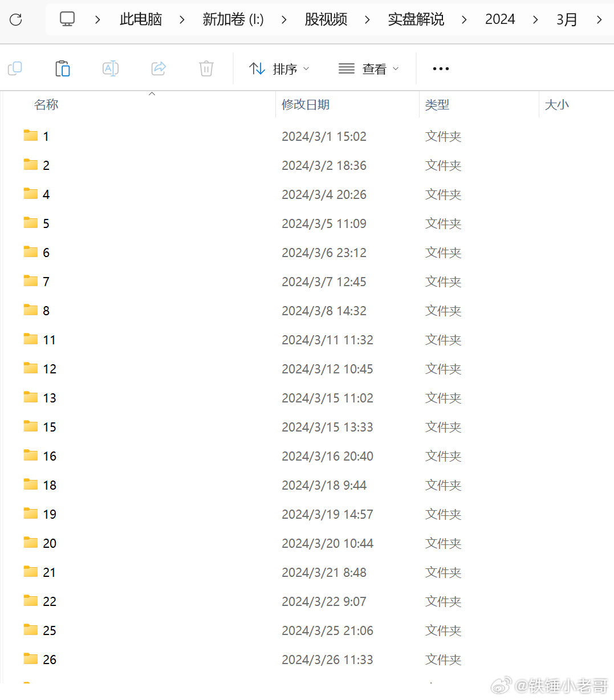614x700 pixels.
Task: Click date 2024/3/1 15:02
Action: [x=324, y=136]
